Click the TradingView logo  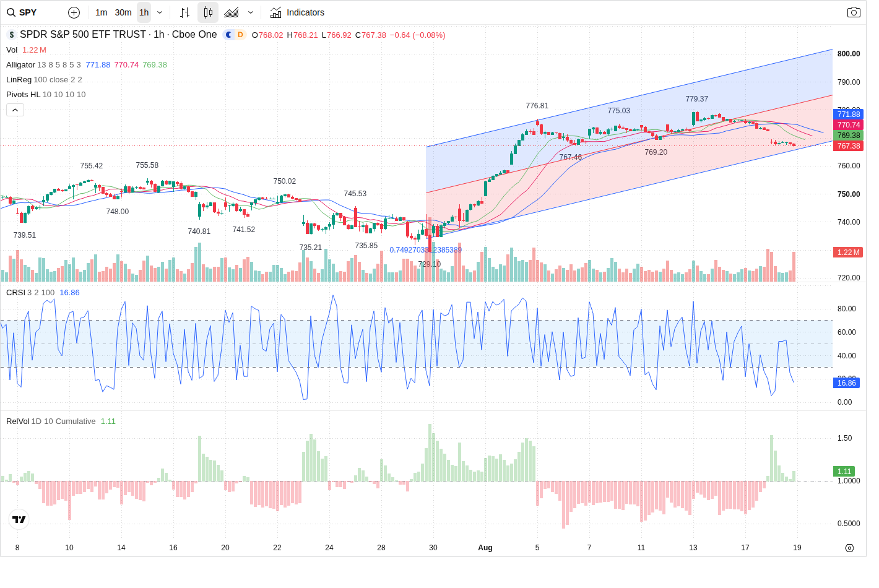(19, 519)
